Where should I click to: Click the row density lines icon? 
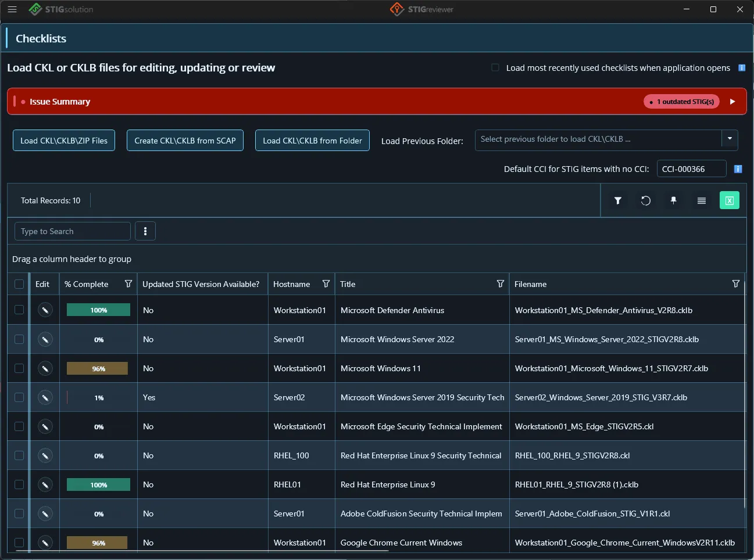(x=702, y=200)
